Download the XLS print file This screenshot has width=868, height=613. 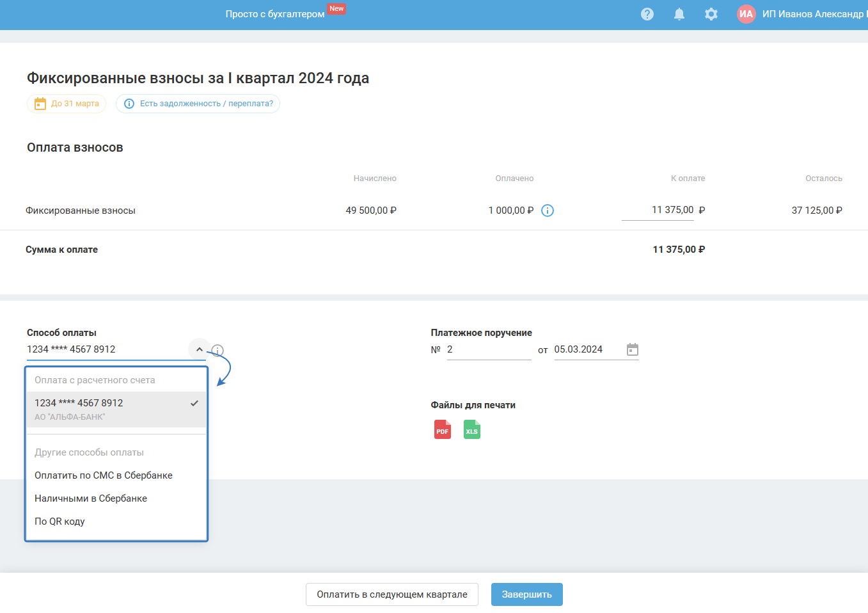(x=471, y=429)
